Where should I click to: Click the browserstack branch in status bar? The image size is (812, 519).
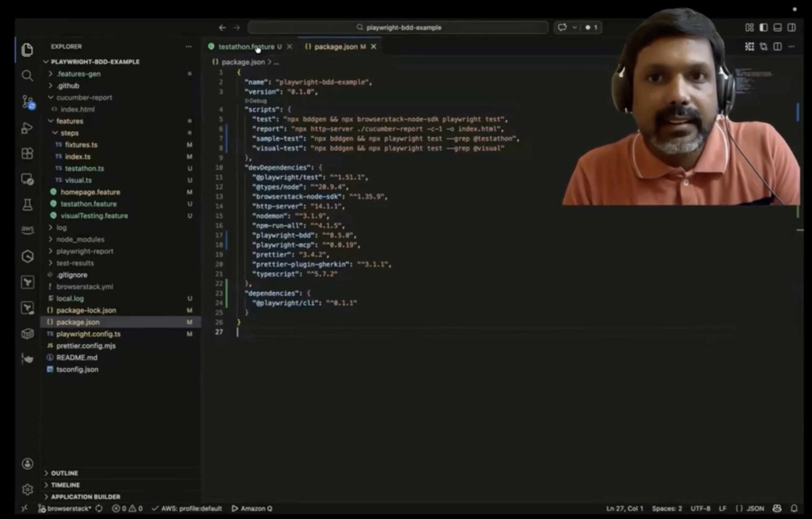click(x=65, y=508)
